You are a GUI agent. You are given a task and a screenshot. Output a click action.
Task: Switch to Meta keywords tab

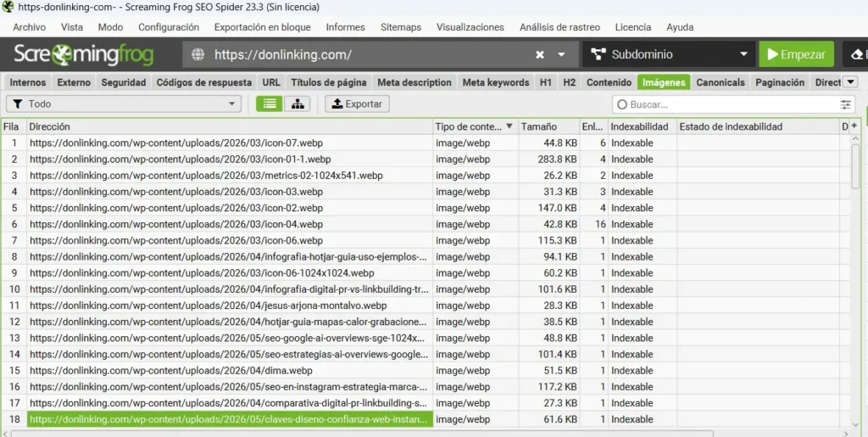pos(496,82)
